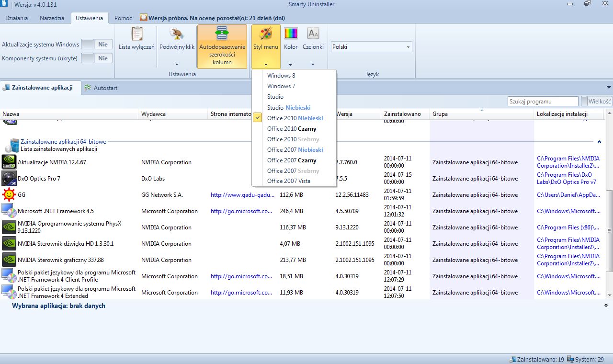Click NVIDIA Sterownik dźwięku HD icon
The height and width of the screenshot is (364, 613).
tap(9, 243)
